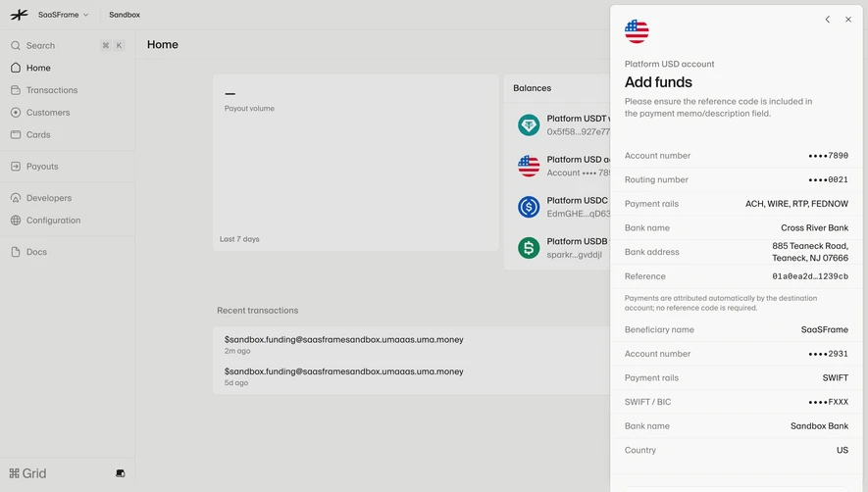
Task: Click the SaaSFrame star logo icon
Action: tap(19, 15)
